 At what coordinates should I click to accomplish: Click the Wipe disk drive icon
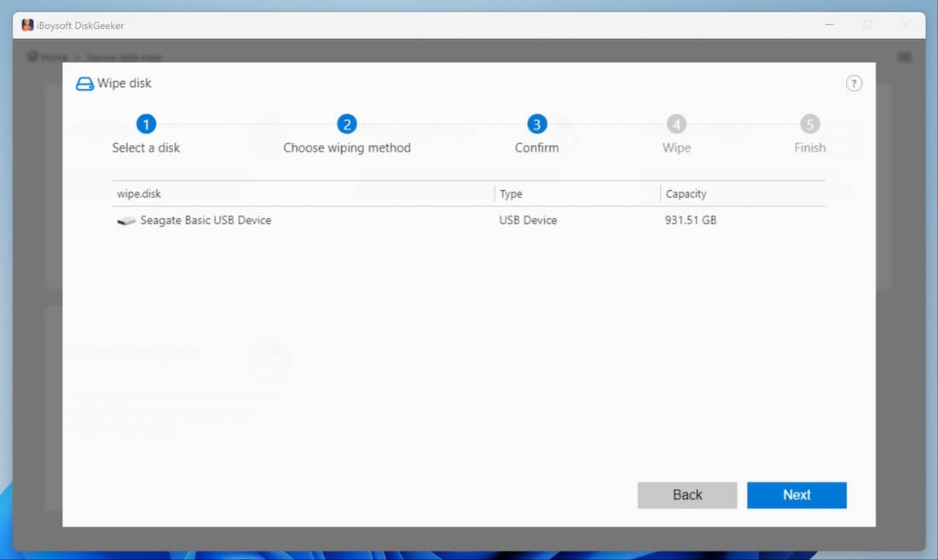(84, 84)
